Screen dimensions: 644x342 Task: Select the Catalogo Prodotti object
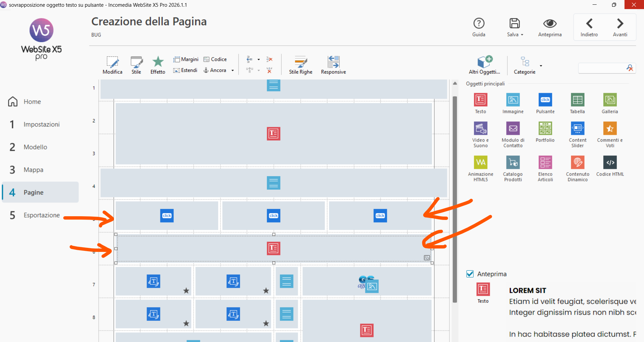(x=513, y=163)
